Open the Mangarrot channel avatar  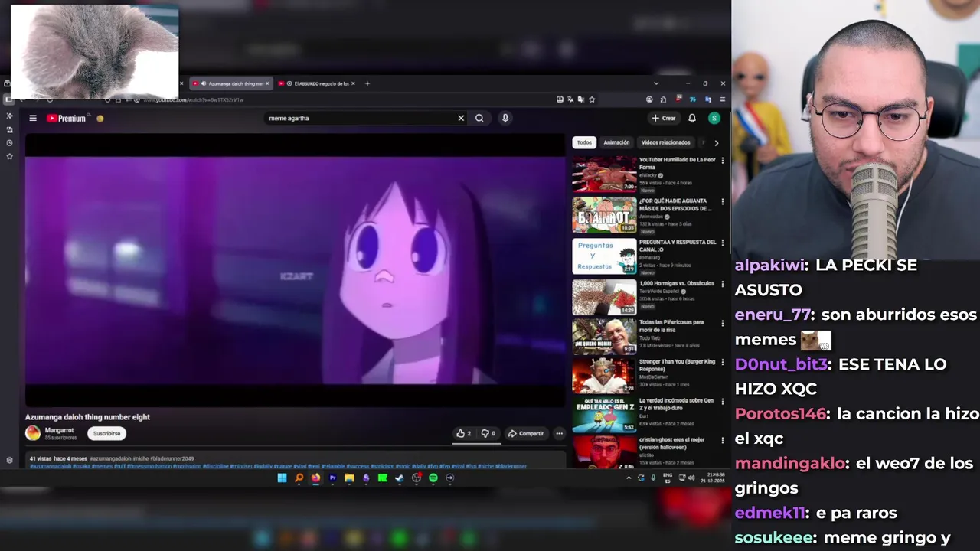click(33, 433)
